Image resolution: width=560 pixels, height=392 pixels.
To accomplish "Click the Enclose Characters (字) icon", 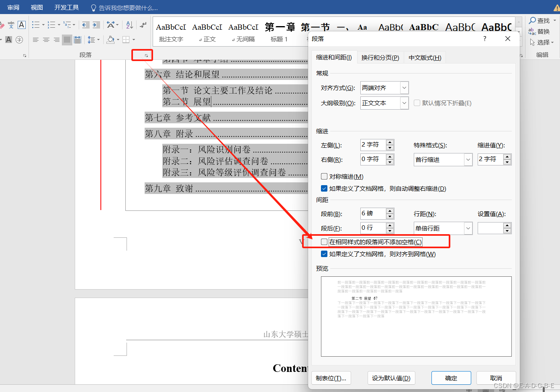I will tap(19, 39).
